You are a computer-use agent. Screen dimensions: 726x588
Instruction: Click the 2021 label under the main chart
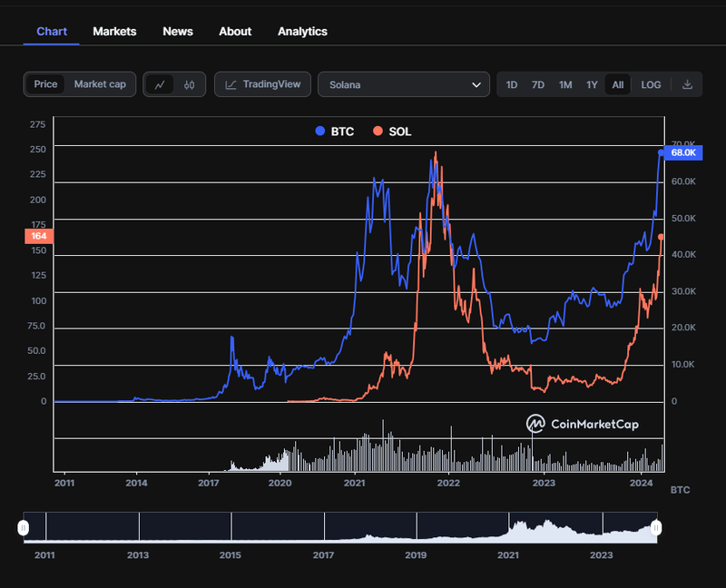pos(354,483)
